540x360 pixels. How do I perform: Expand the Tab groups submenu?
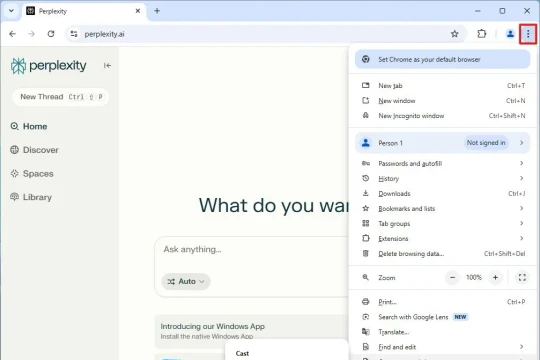[443, 224]
